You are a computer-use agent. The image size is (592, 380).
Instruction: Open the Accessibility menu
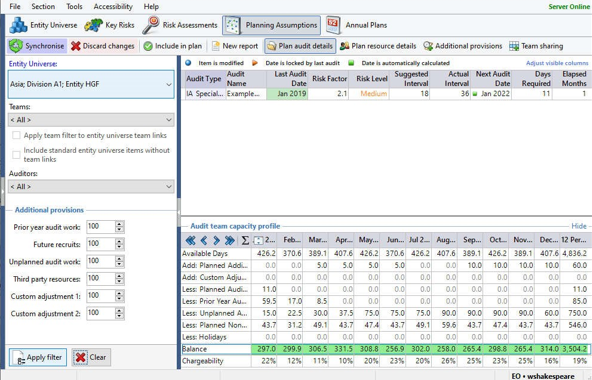click(x=113, y=6)
